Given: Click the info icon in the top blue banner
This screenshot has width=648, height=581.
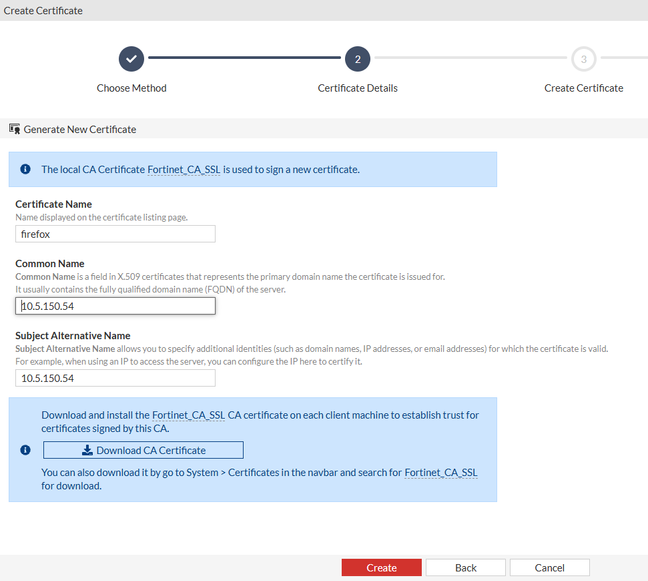Looking at the screenshot, I should [25, 169].
